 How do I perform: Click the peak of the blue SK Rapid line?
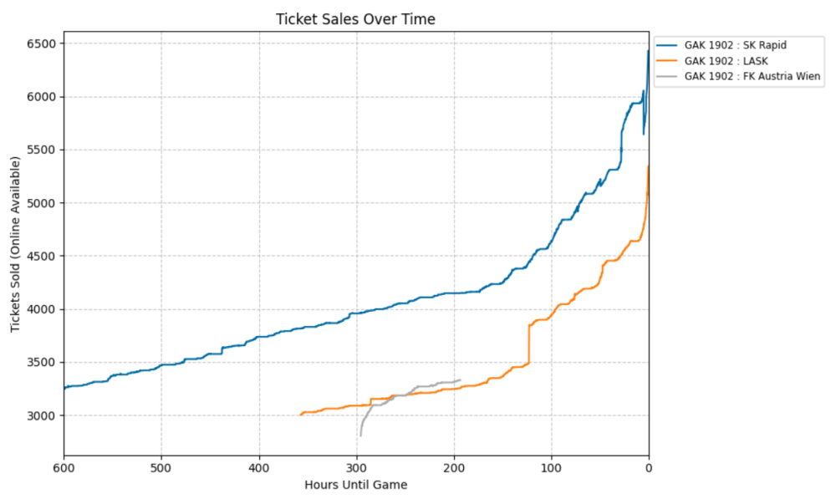(x=648, y=51)
